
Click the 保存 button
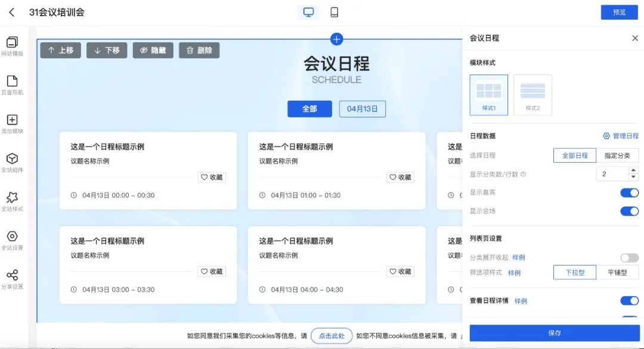554,333
